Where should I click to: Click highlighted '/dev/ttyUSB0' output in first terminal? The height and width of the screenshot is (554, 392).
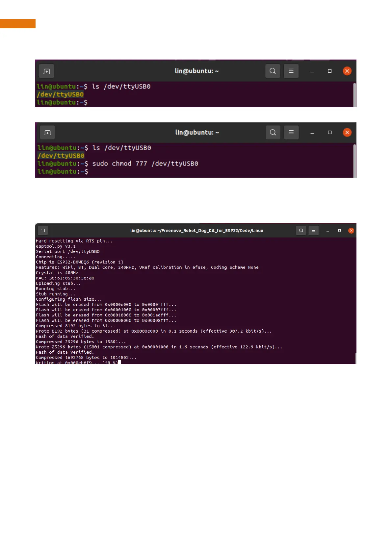click(x=60, y=94)
